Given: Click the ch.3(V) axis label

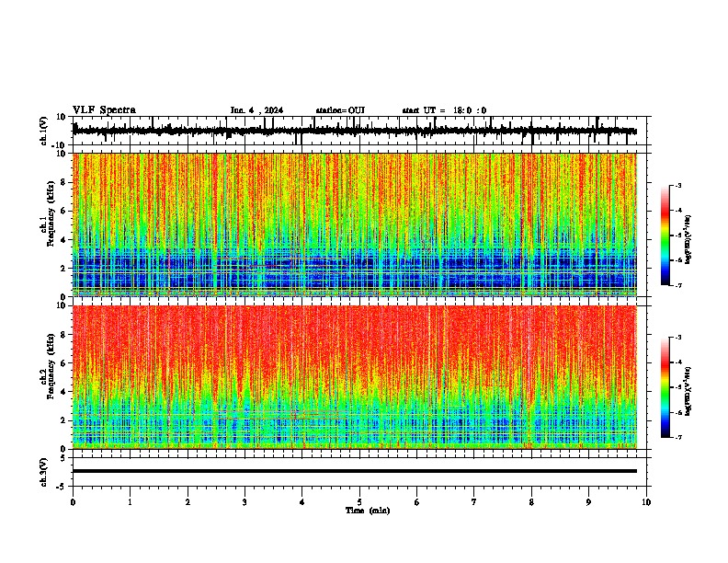Looking at the screenshot, I should 44,472.
